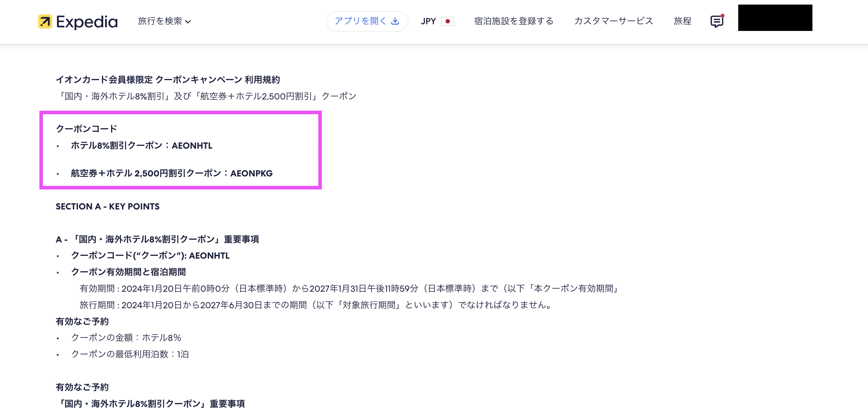Viewport: 868px width, 414px height.
Task: Click the アプリを開く button
Action: tap(367, 21)
